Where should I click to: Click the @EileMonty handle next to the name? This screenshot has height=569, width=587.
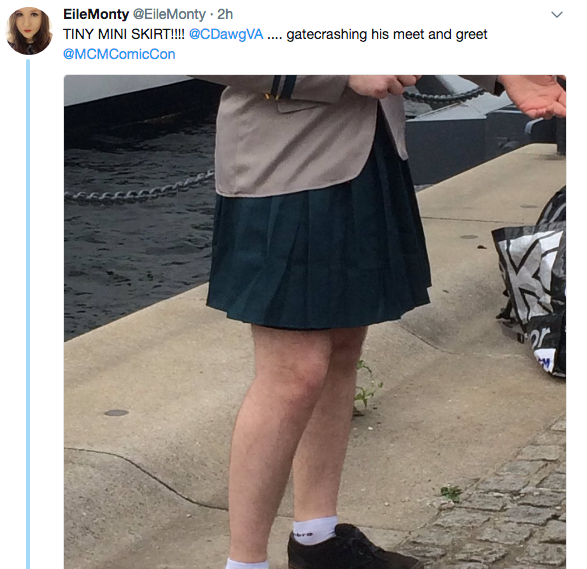pyautogui.click(x=170, y=14)
